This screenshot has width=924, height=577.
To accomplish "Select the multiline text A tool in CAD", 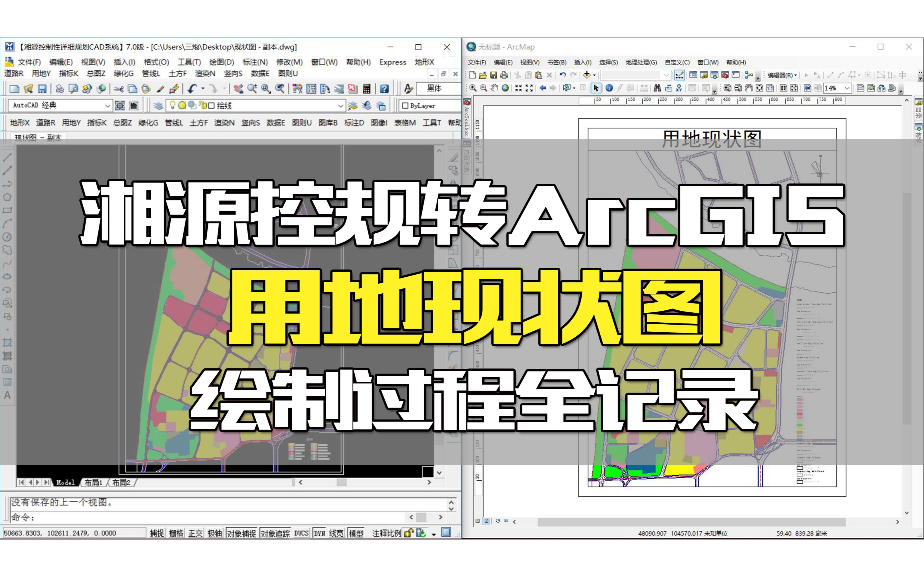I will [7, 395].
